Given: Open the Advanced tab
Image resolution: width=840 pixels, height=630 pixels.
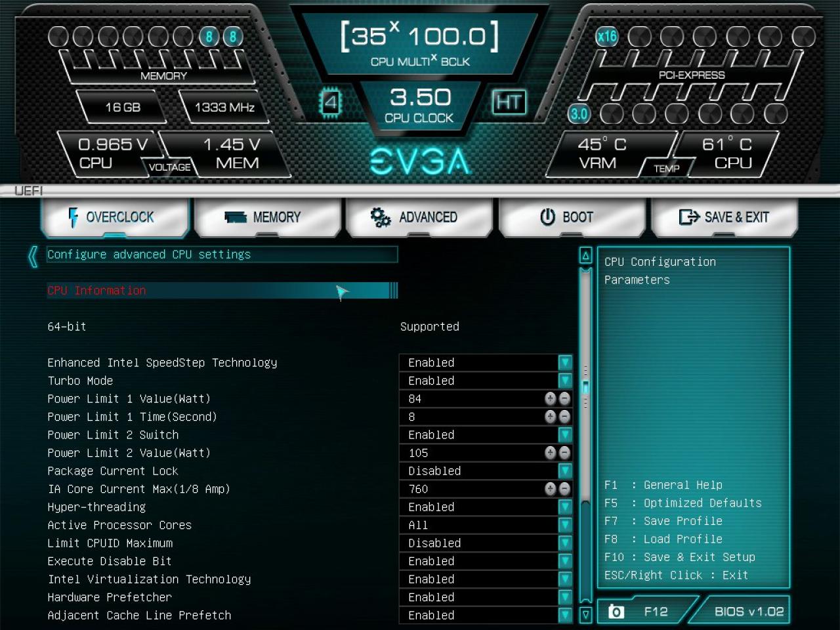Looking at the screenshot, I should pos(420,217).
